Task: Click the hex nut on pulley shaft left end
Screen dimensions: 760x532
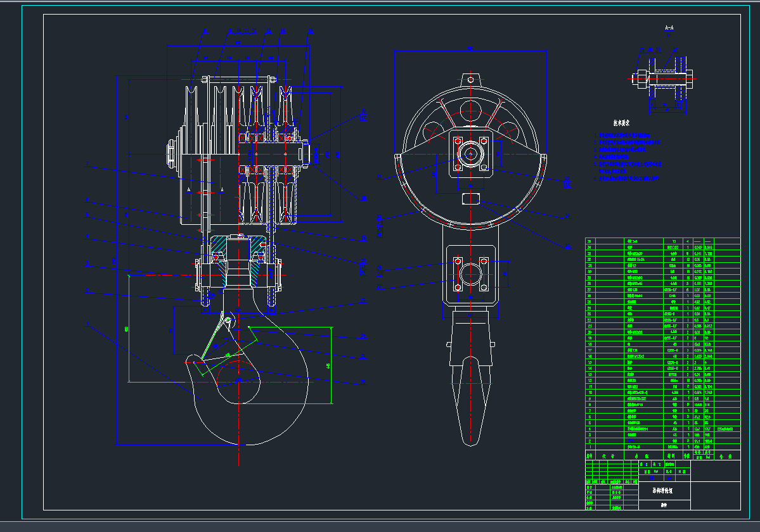Action: (x=171, y=154)
